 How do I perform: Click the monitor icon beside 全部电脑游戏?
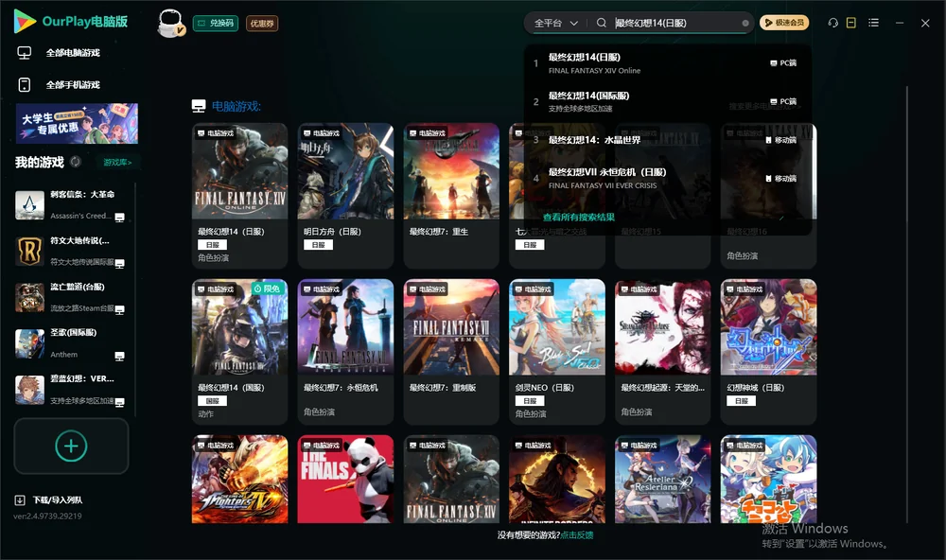(x=25, y=53)
